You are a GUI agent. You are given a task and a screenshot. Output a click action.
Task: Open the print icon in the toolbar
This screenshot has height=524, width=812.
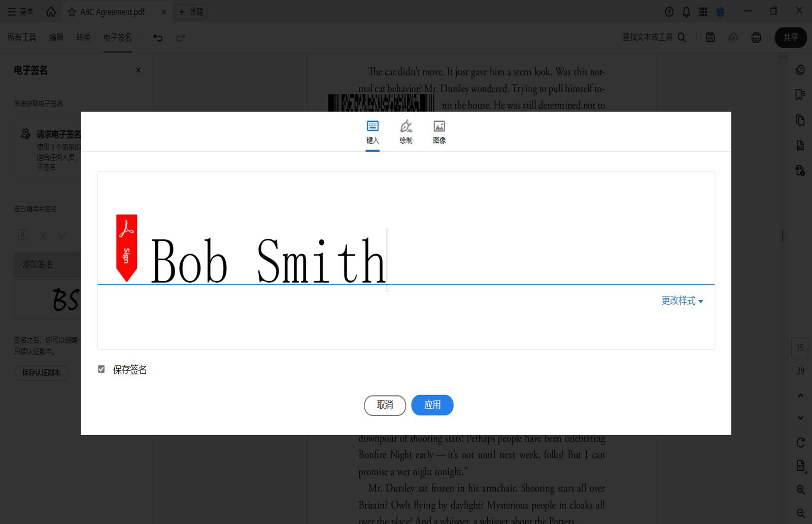[x=756, y=38]
